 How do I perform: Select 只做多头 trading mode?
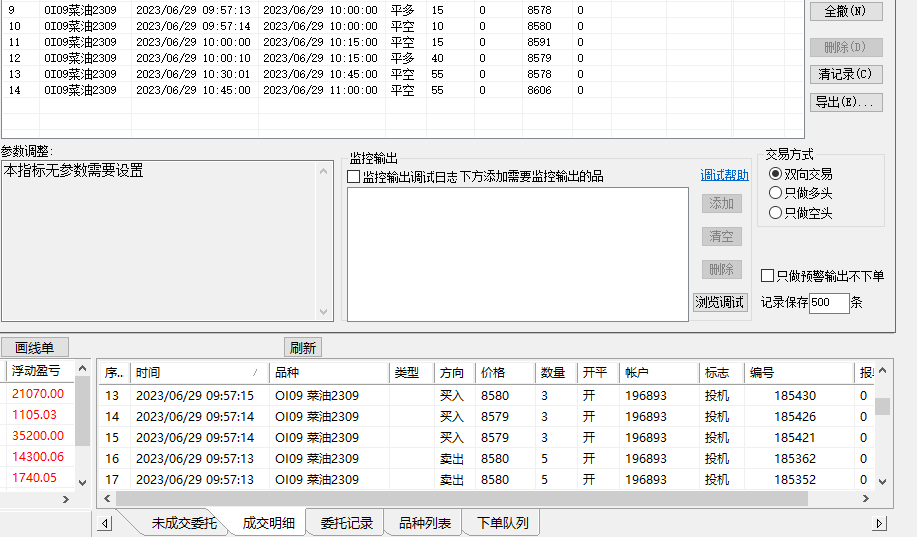(x=775, y=193)
